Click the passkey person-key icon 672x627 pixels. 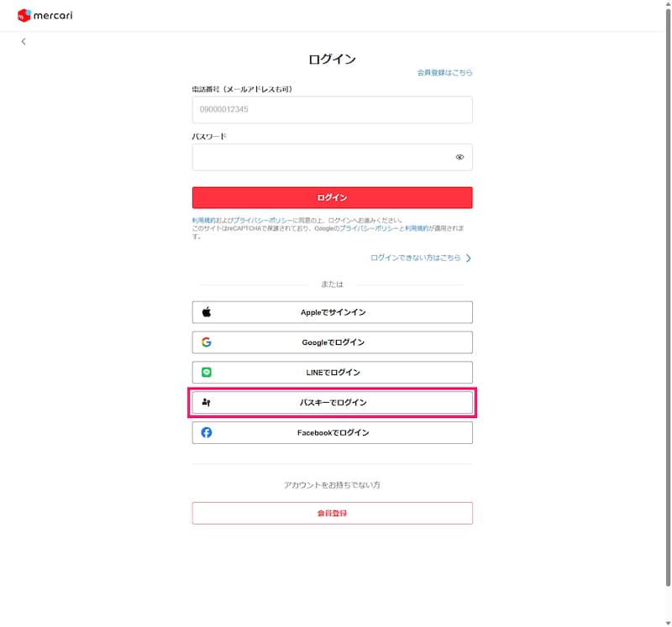click(207, 403)
